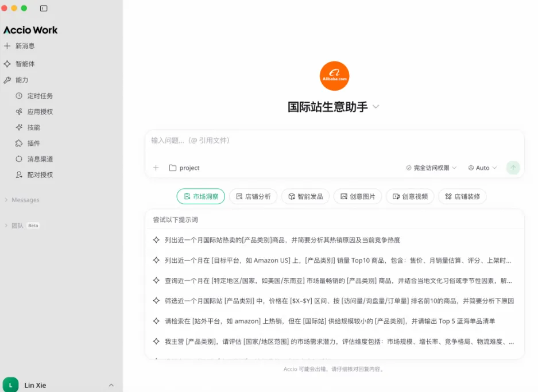Image resolution: width=538 pixels, height=392 pixels.
Task: Open the clock icon for 定时任务
Action: [x=19, y=96]
